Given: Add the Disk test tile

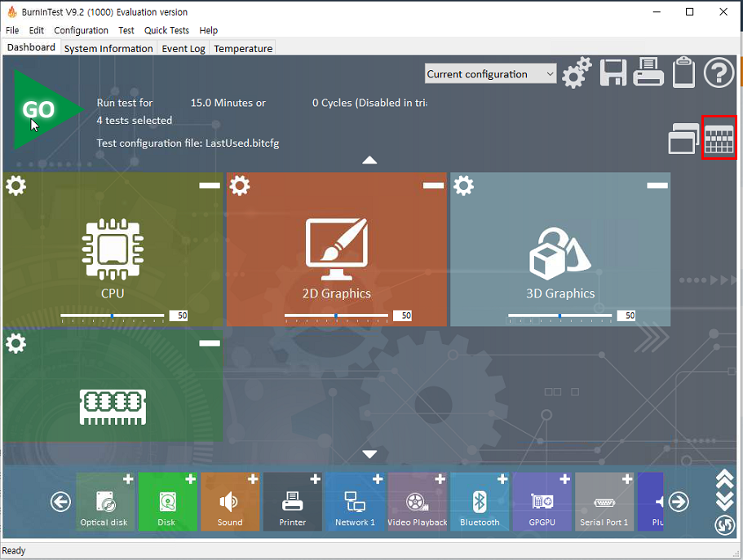Looking at the screenshot, I should [x=168, y=501].
